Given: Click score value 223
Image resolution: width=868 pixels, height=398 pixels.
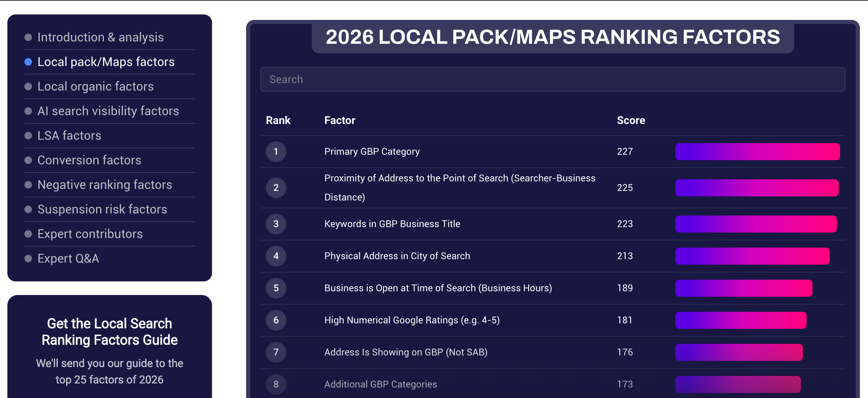Looking at the screenshot, I should pos(625,224).
